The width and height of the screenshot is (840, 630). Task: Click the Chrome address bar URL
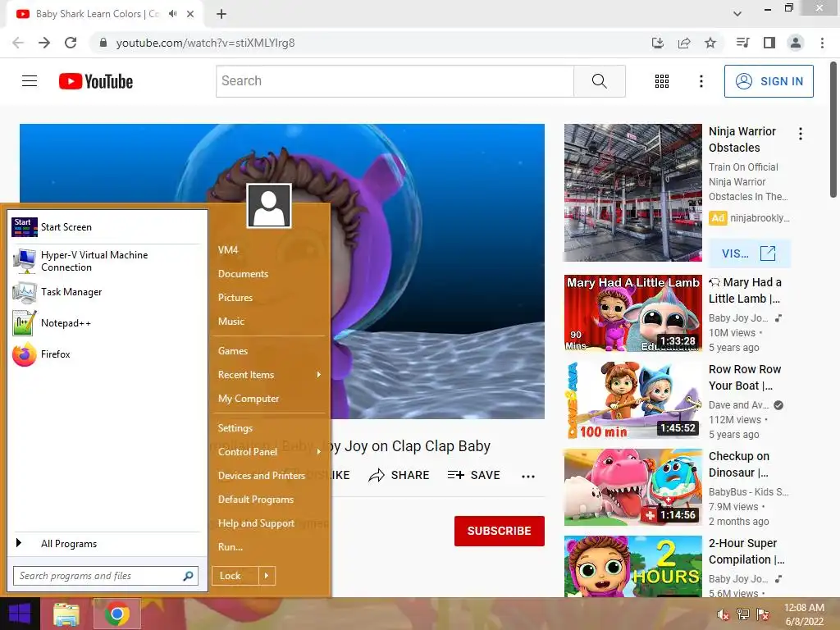tap(205, 43)
